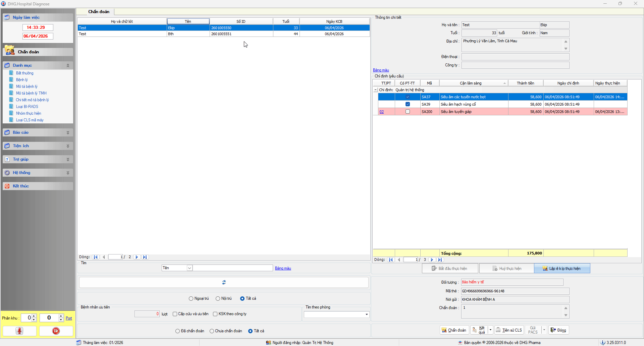Open Bảng màu link beside search field
644x346 pixels.
pos(283,268)
